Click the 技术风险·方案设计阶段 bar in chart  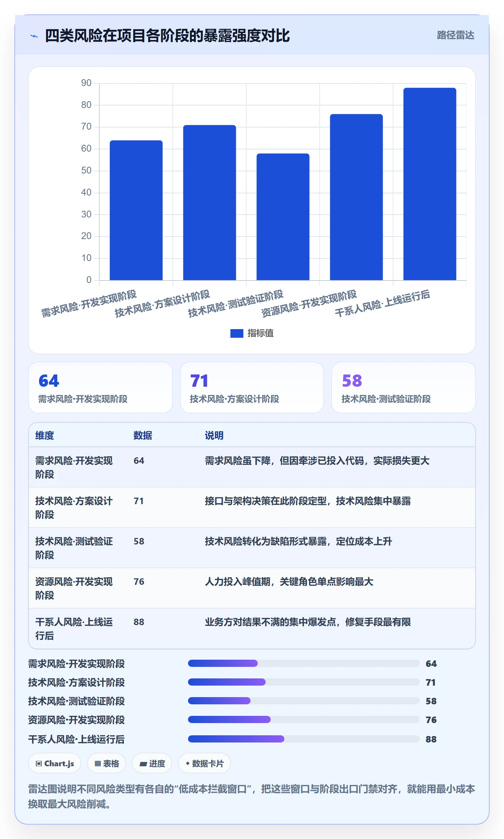pyautogui.click(x=210, y=203)
